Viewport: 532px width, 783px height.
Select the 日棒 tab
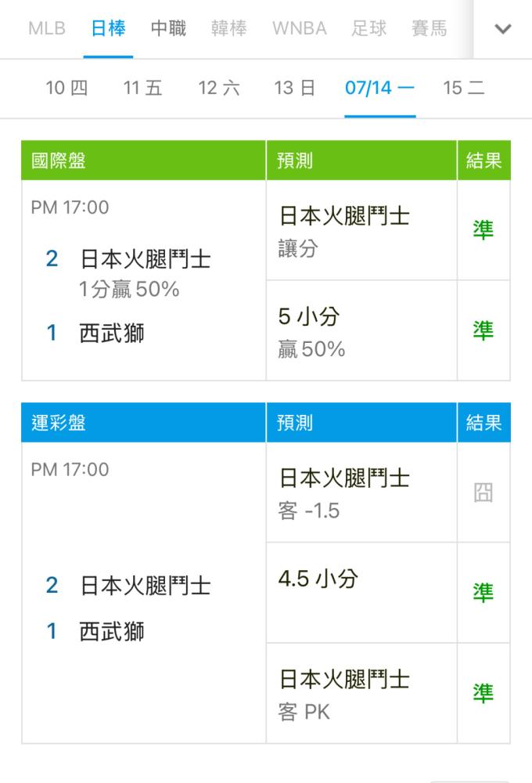coord(108,28)
